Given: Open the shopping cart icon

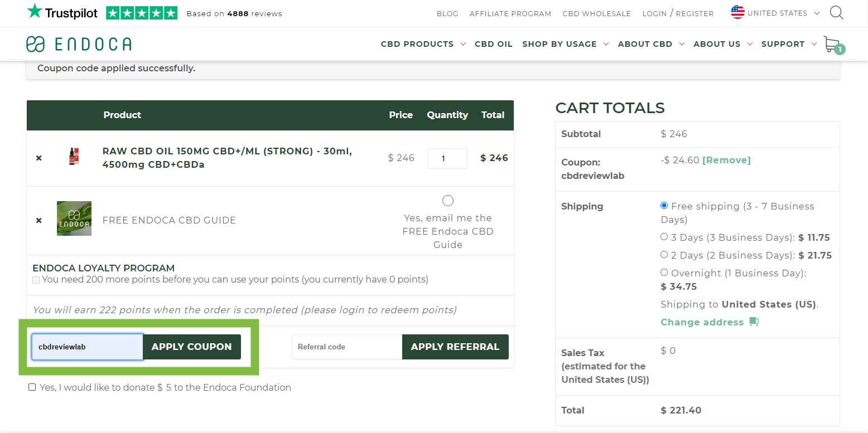Looking at the screenshot, I should click(833, 45).
